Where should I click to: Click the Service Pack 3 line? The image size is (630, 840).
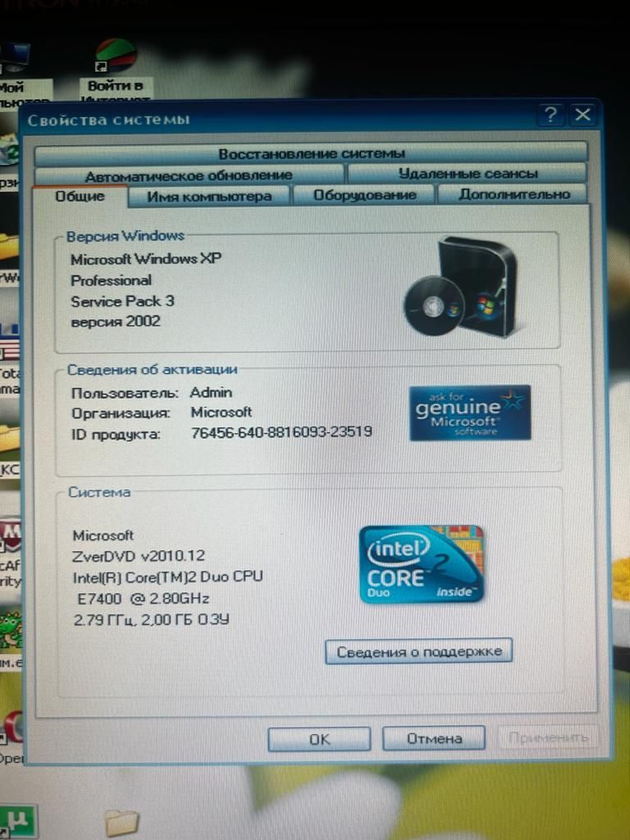coord(123,301)
